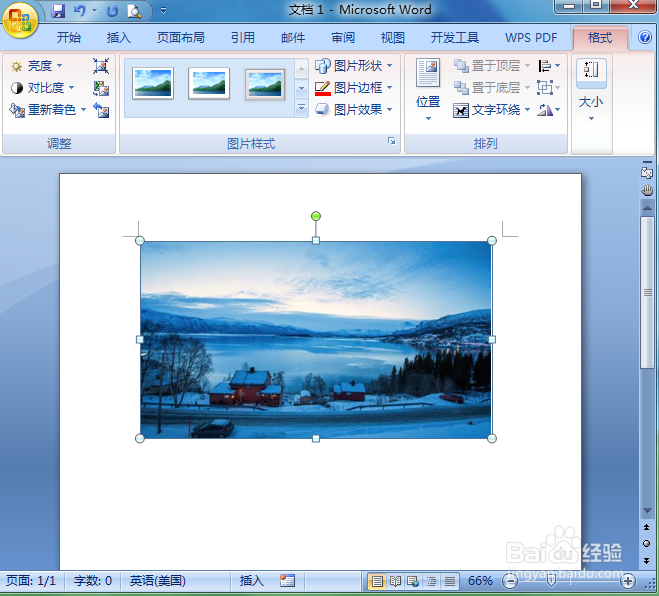Open the 文字环绕 text wrapping menu
This screenshot has width=659, height=596.
click(x=491, y=110)
